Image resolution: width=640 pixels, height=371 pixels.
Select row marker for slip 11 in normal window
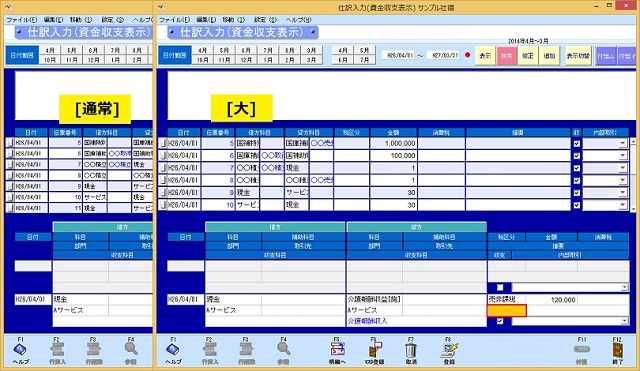(x=10, y=208)
